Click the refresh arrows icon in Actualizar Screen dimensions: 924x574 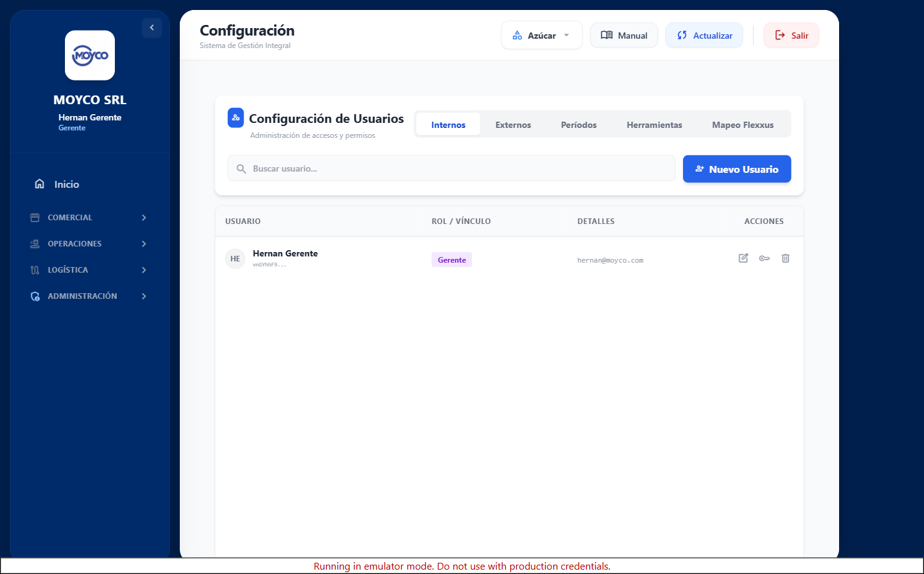click(682, 36)
